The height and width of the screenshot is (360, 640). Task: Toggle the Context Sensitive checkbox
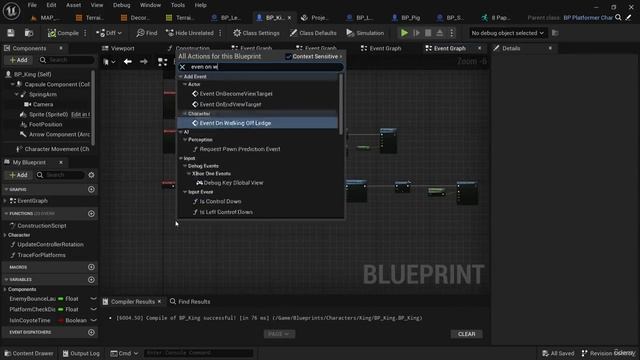(288, 56)
